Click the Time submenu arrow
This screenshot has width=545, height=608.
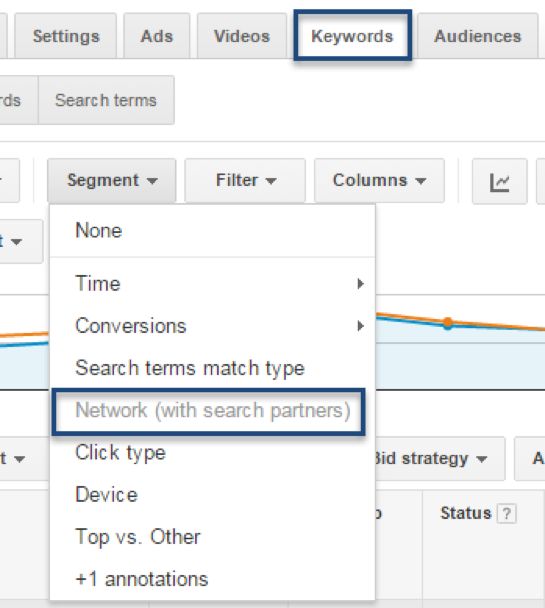click(x=360, y=284)
